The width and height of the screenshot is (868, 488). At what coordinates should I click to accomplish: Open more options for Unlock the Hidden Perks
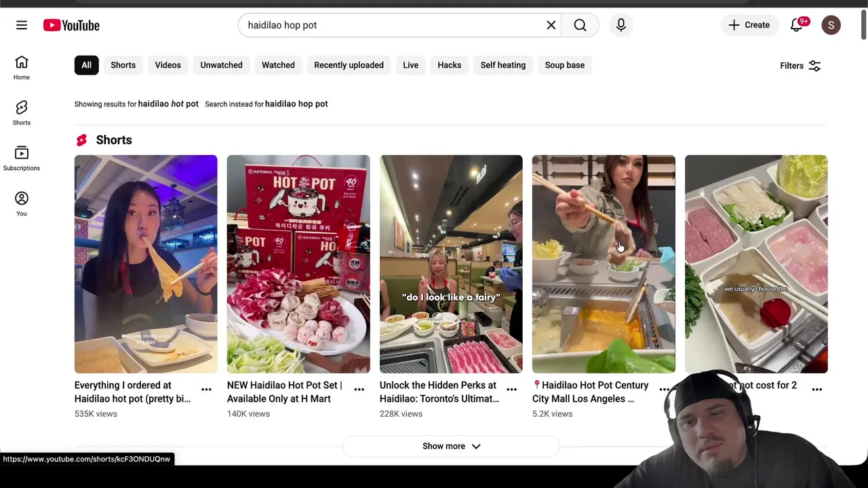(x=511, y=389)
